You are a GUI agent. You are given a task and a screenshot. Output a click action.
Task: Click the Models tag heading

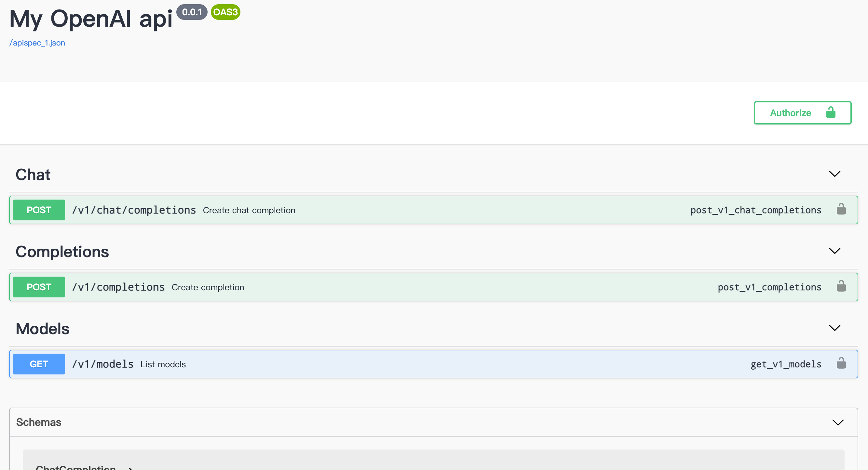click(x=42, y=329)
